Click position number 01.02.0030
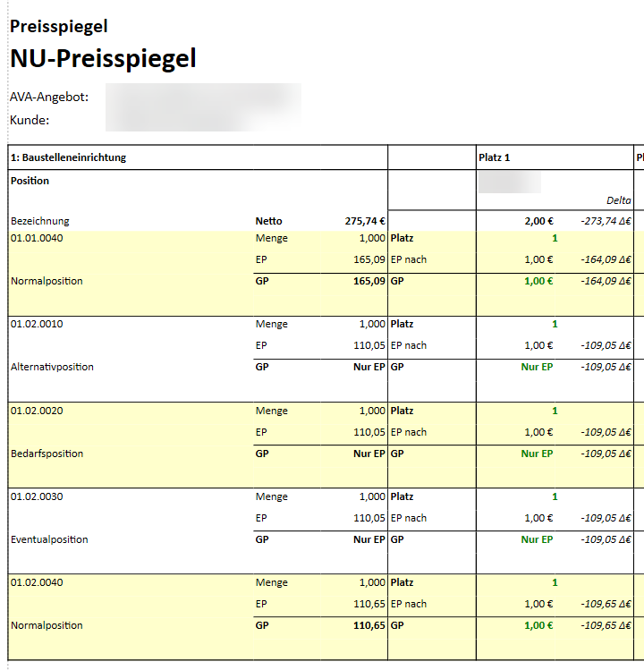The height and width of the screenshot is (670, 644). [x=37, y=496]
